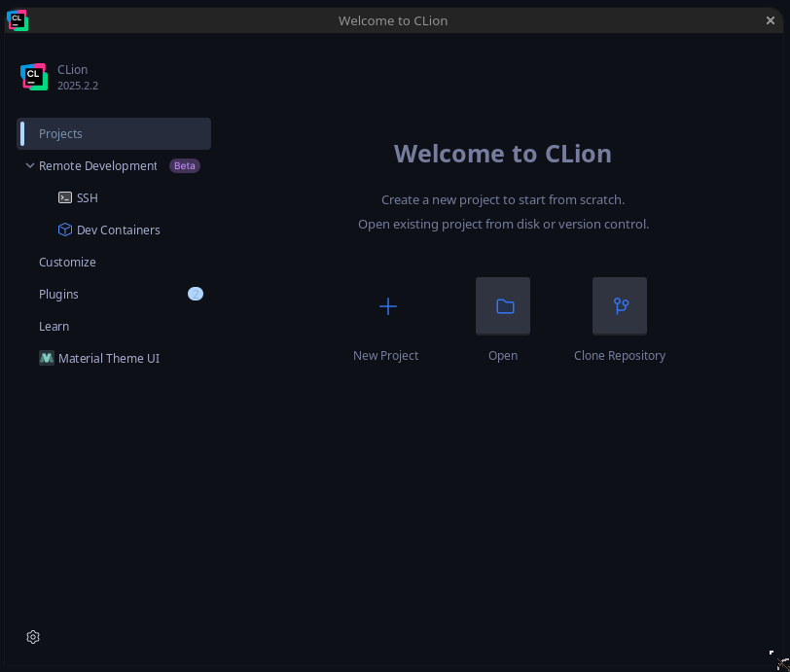Click the Clone Repository label

tap(620, 356)
